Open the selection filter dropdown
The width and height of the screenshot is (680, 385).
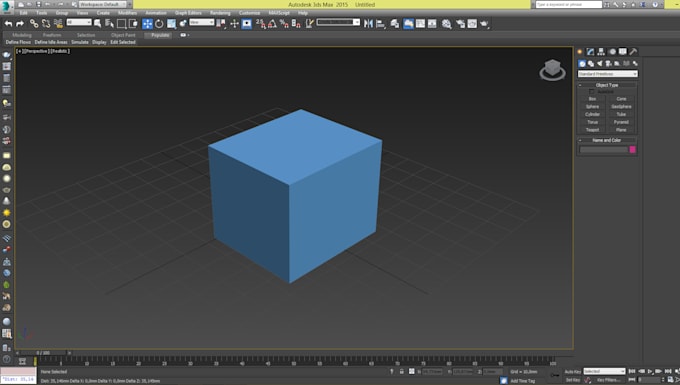pos(79,22)
